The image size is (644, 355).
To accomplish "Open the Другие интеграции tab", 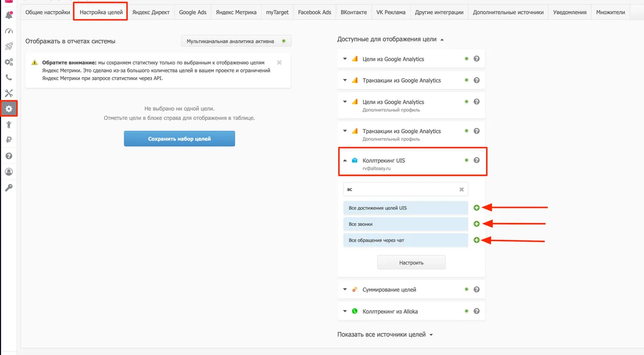I will 439,12.
